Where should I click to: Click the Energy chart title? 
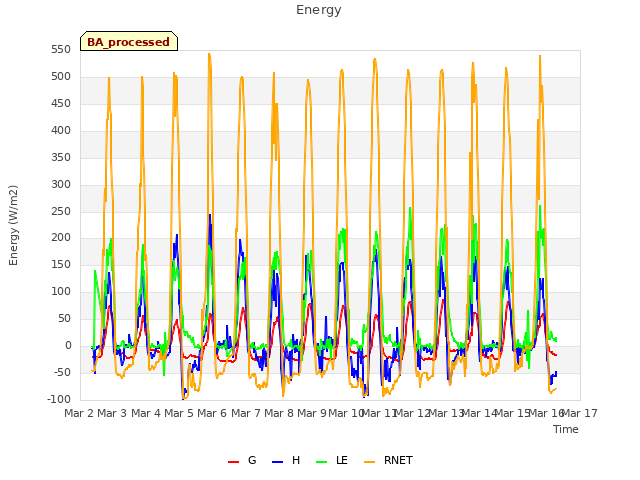click(x=319, y=10)
